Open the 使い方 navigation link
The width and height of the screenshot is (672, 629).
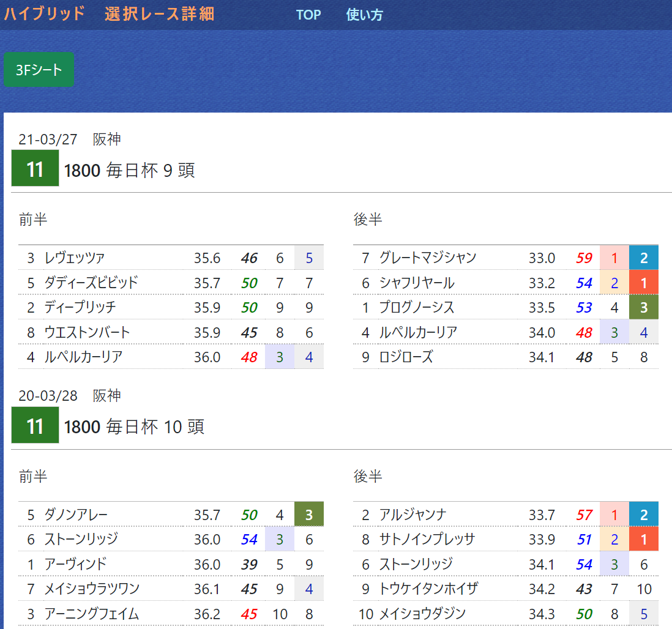tap(364, 15)
